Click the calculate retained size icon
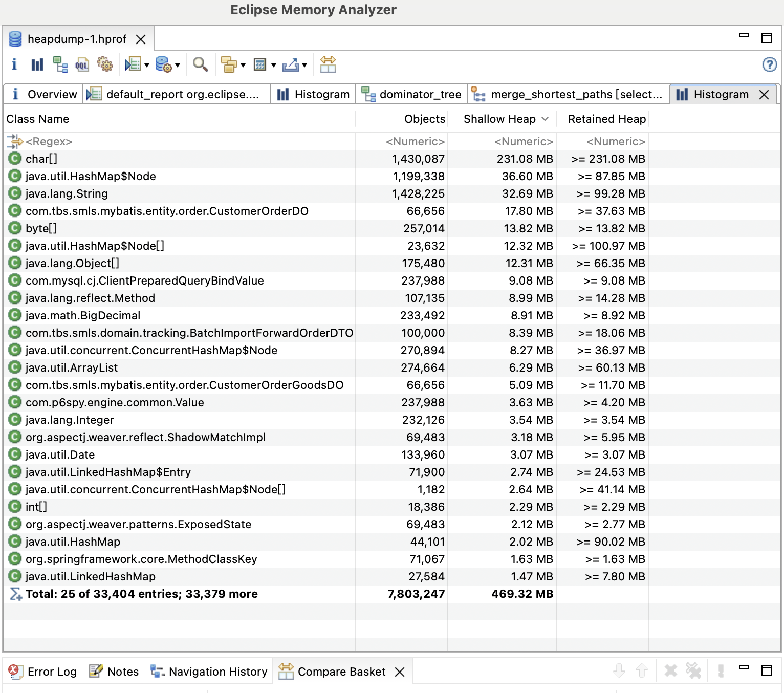 260,64
